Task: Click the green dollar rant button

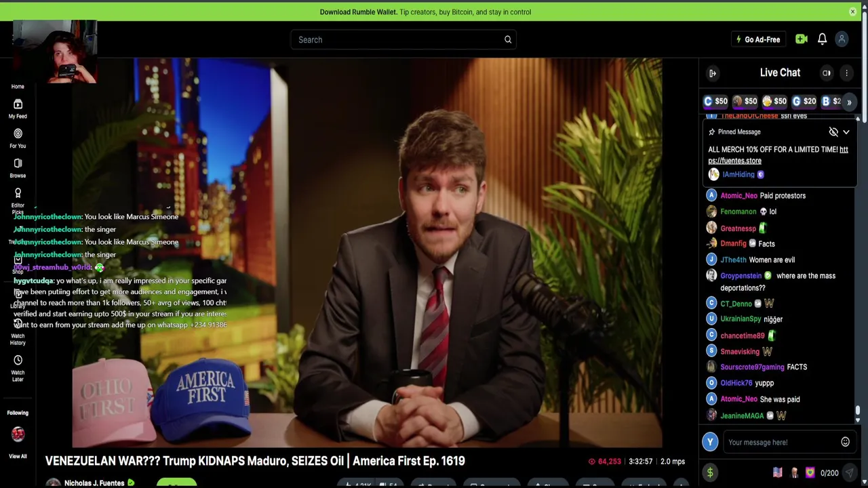Action: pos(710,473)
